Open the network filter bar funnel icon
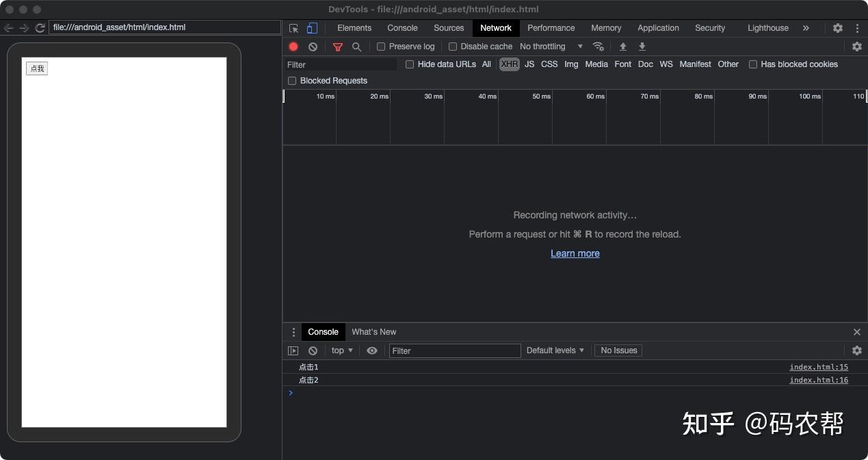This screenshot has width=868, height=460. 338,46
